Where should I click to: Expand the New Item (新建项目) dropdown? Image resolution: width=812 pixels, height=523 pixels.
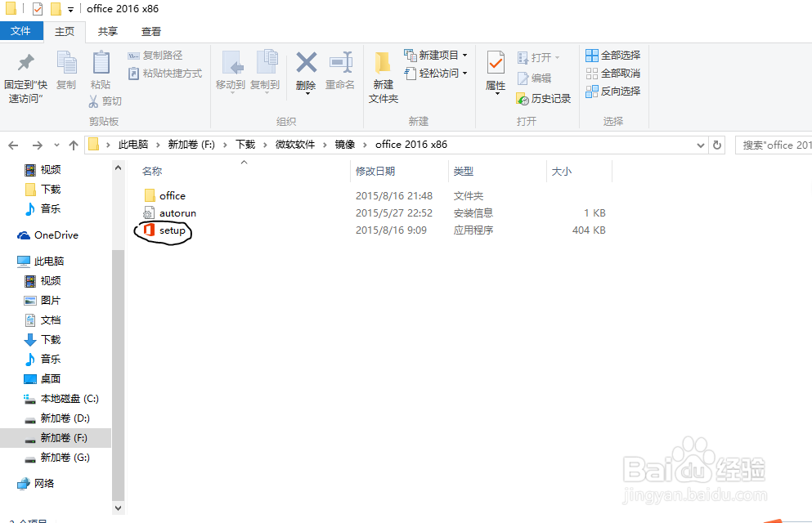tap(465, 56)
